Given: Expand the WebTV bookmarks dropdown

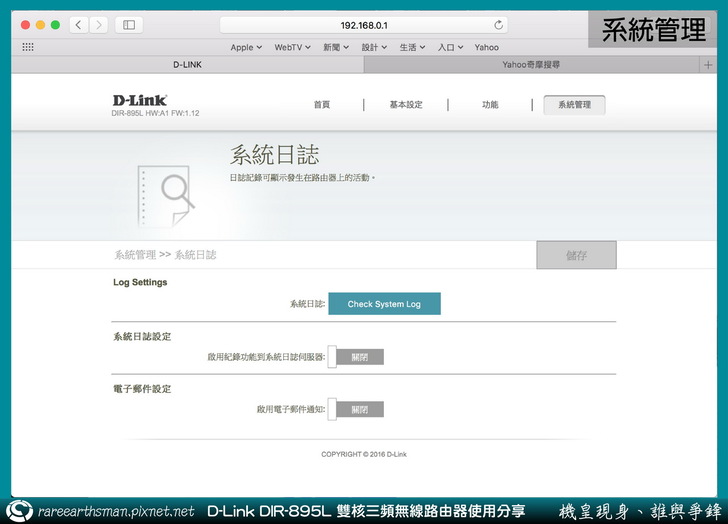Looking at the screenshot, I should coord(292,47).
